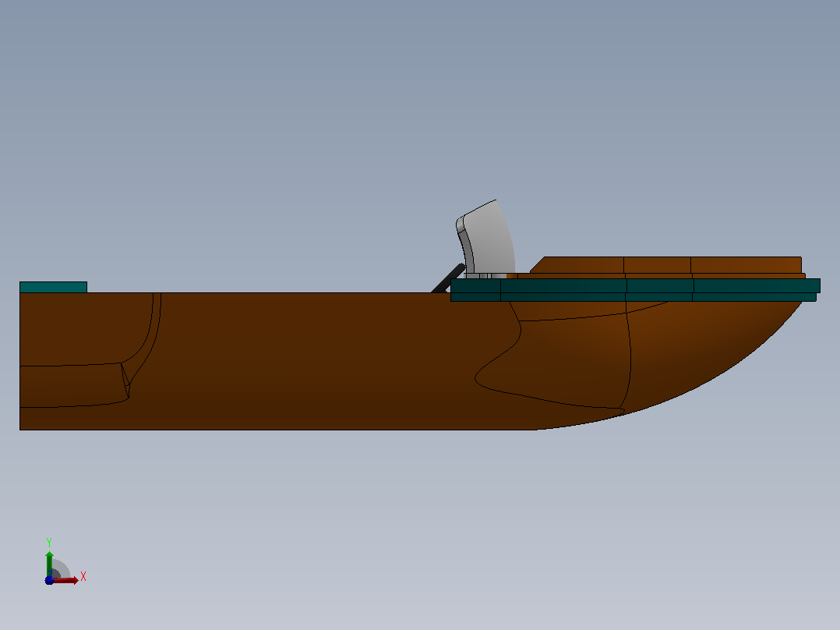Screen dimensions: 840x630
Task: Click the red X axis arrow on triad
Action: point(66,580)
